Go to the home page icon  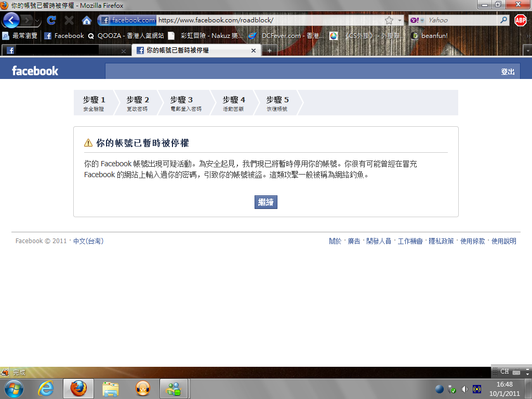87,20
